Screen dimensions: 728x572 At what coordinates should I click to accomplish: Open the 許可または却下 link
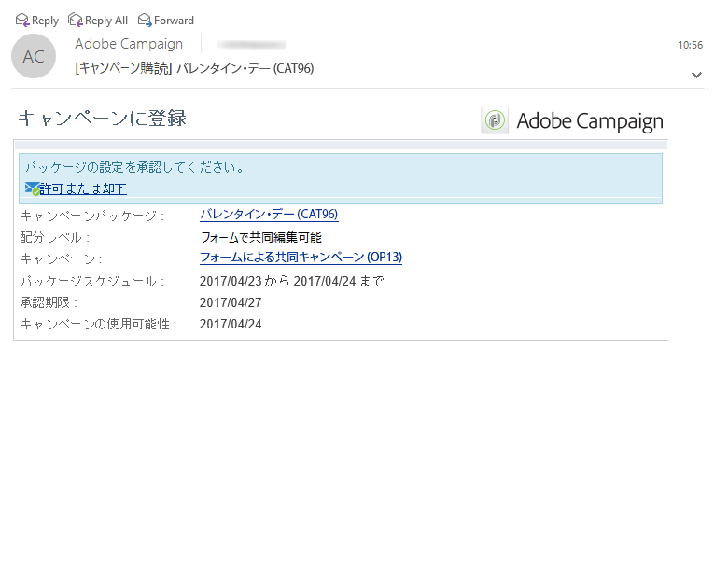(83, 189)
